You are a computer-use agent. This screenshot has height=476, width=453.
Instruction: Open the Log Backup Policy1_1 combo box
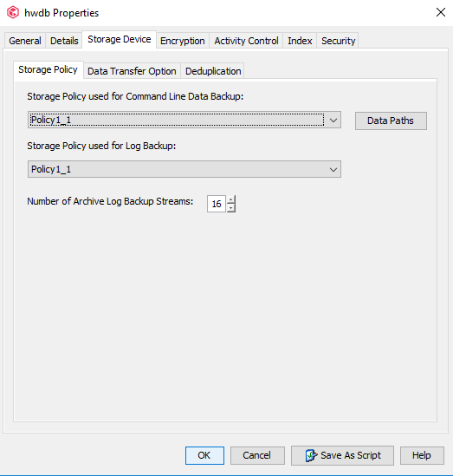[x=184, y=169]
